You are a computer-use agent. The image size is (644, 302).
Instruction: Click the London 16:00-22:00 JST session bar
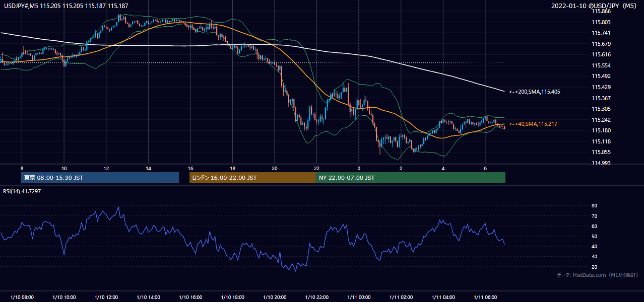point(252,178)
